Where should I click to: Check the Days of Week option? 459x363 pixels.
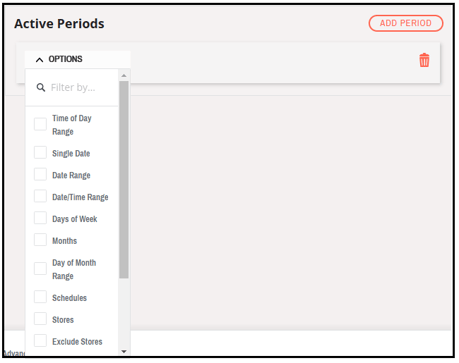(40, 218)
